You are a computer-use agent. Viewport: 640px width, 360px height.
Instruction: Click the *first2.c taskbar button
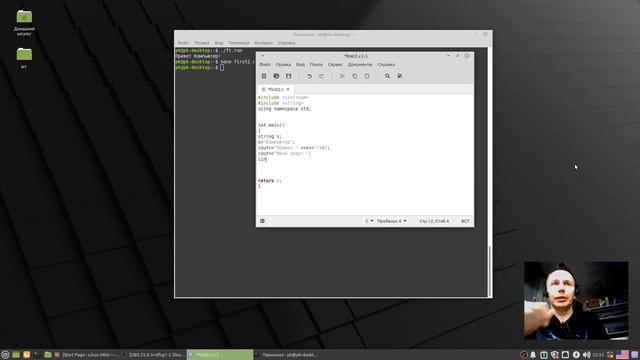220,355
